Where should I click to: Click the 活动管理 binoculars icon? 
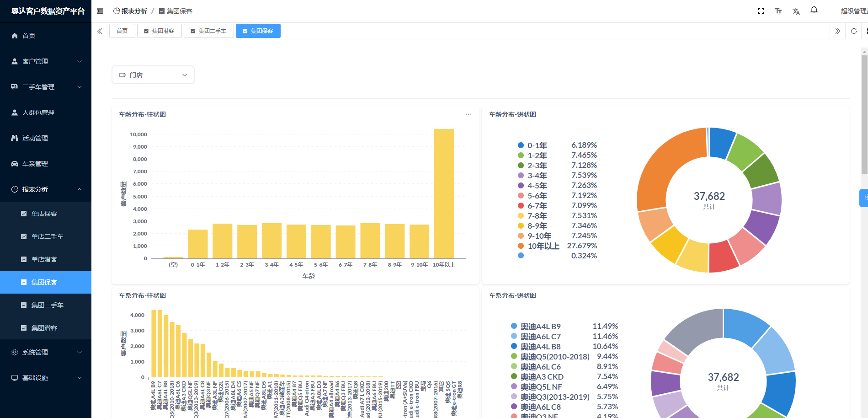[15, 138]
